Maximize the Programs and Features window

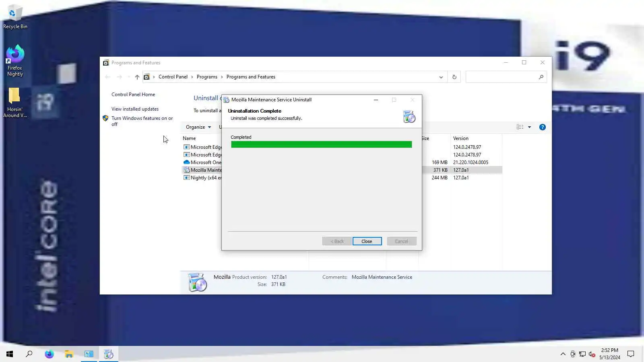524,62
